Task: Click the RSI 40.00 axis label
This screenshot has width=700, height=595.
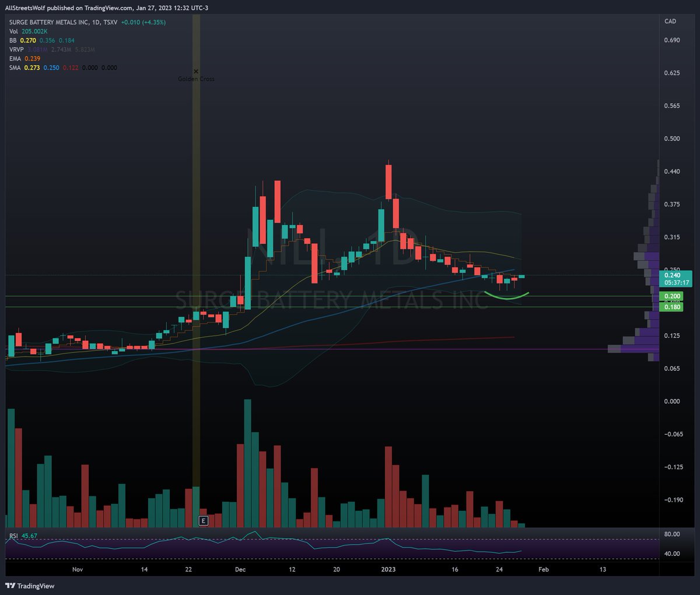Action: [672, 554]
